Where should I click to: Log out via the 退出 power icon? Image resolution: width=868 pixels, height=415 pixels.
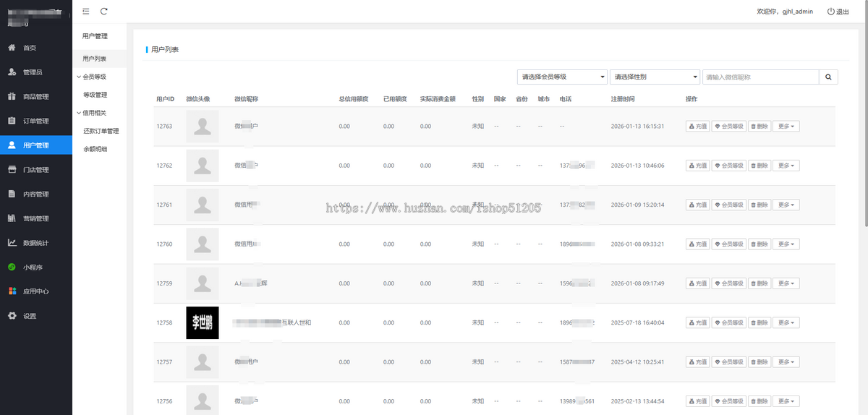click(830, 12)
